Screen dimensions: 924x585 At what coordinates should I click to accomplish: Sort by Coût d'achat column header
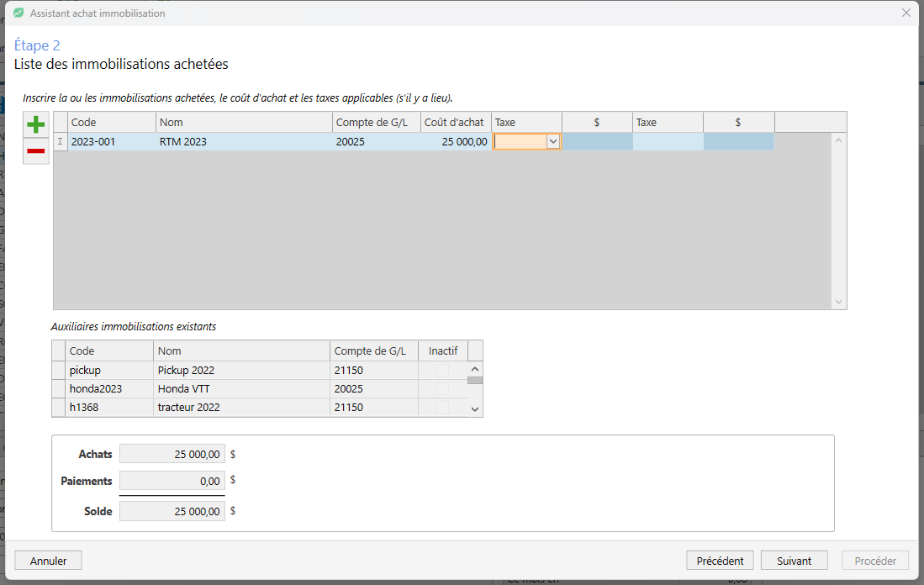456,122
